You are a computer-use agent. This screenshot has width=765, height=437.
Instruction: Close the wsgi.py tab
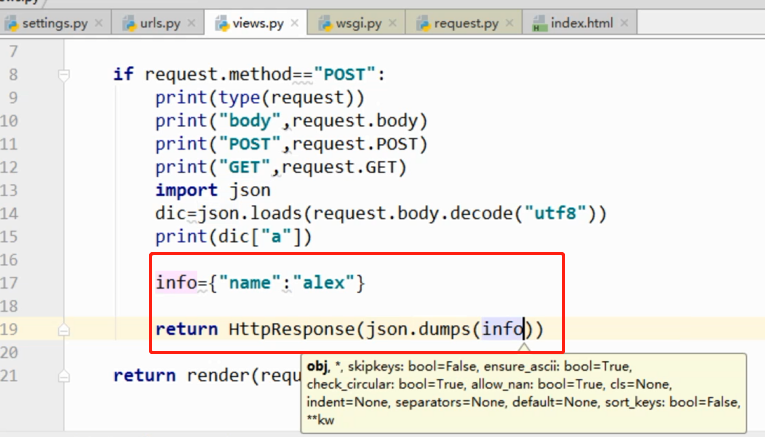[392, 23]
